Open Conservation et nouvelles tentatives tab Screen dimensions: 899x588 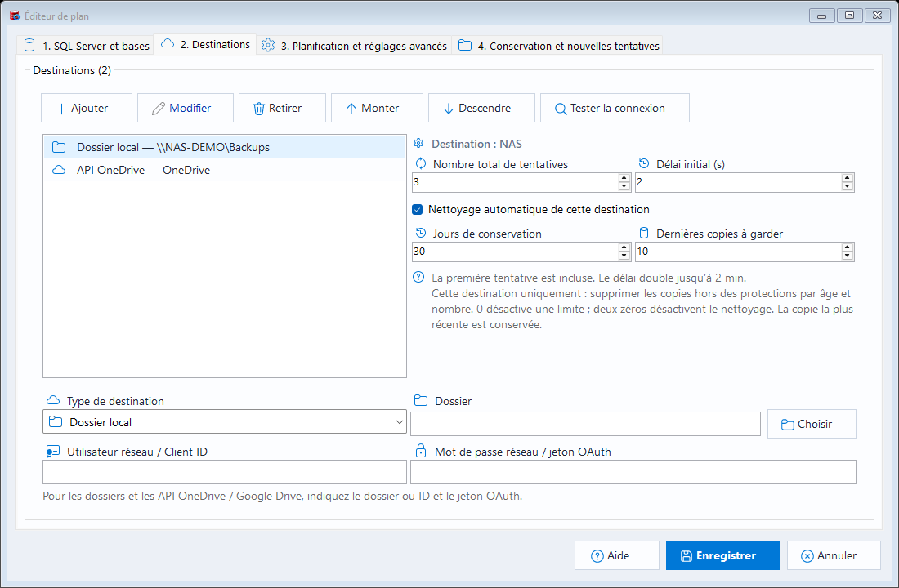click(x=559, y=46)
